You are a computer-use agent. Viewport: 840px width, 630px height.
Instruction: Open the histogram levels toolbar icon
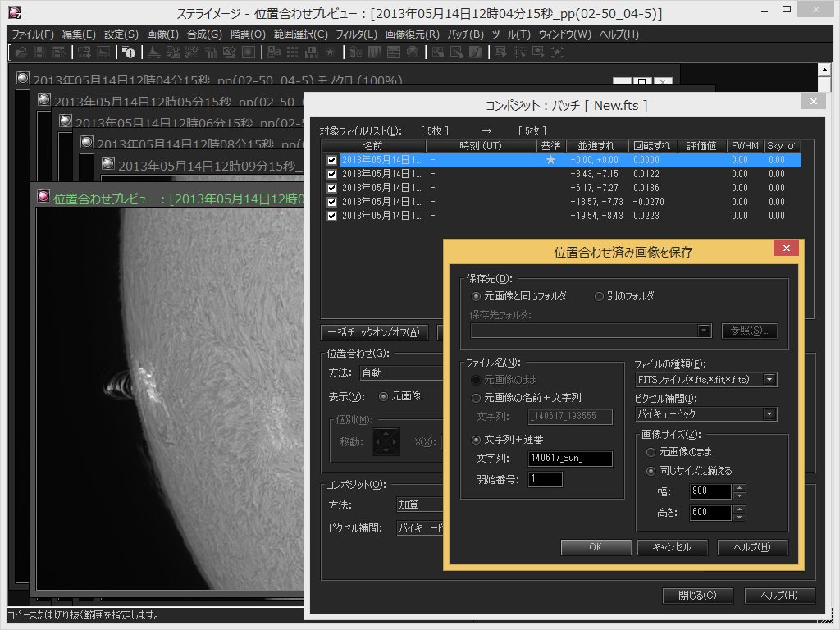click(x=154, y=52)
